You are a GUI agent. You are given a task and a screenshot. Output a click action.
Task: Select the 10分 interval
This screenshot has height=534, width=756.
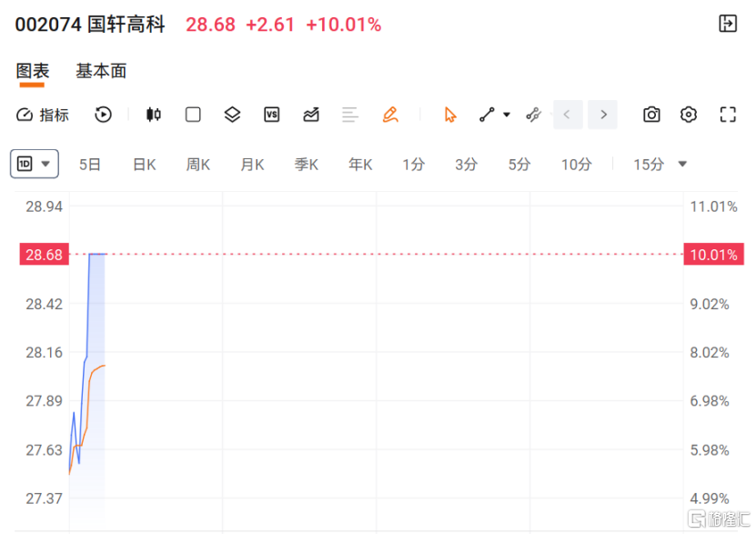tap(576, 165)
